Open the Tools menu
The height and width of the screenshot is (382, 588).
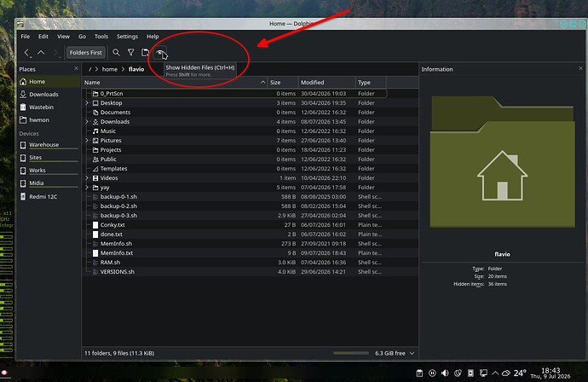[101, 37]
